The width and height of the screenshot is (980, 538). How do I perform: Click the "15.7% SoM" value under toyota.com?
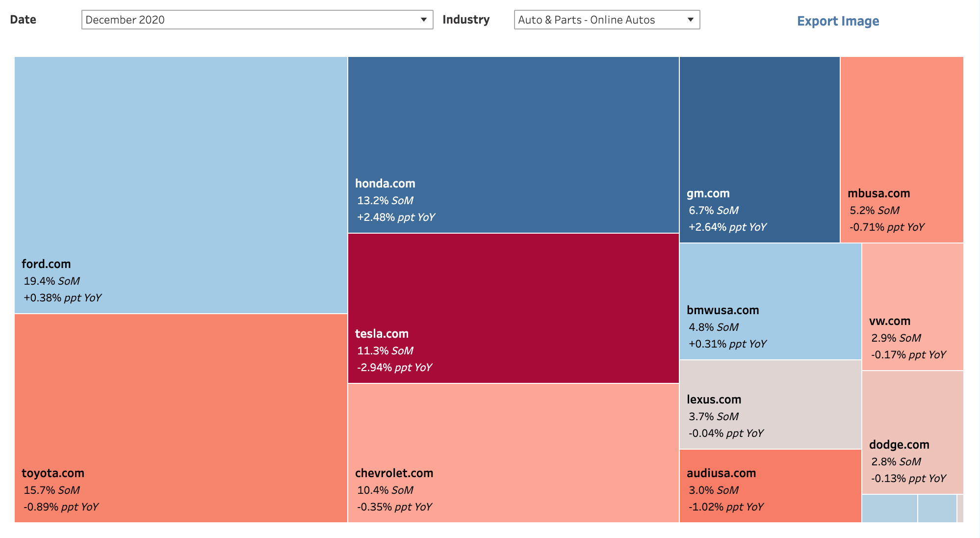coord(52,490)
